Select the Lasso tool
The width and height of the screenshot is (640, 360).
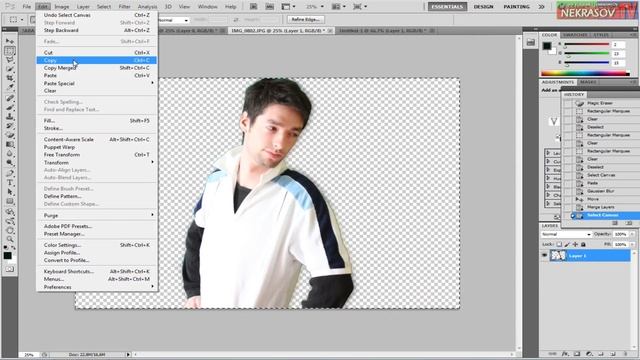(x=10, y=60)
